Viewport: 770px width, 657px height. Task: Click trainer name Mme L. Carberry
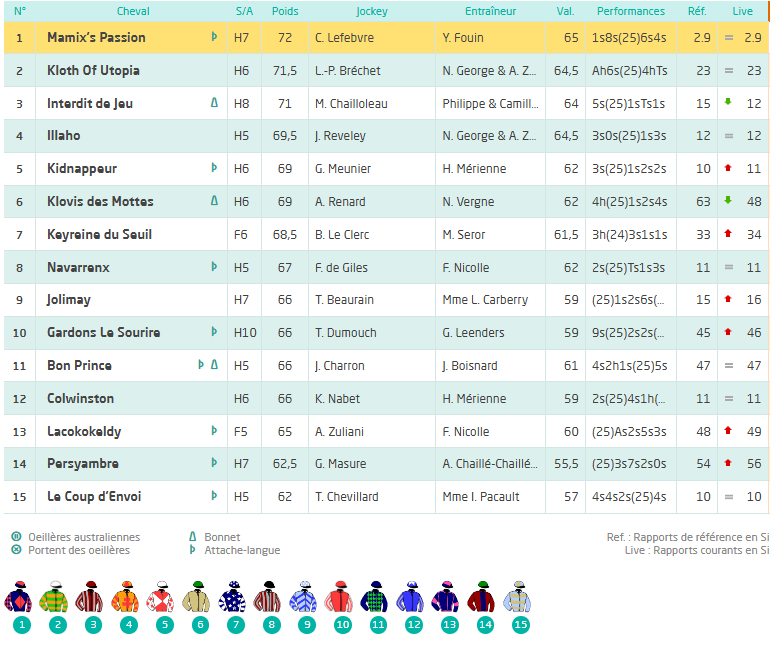point(485,300)
